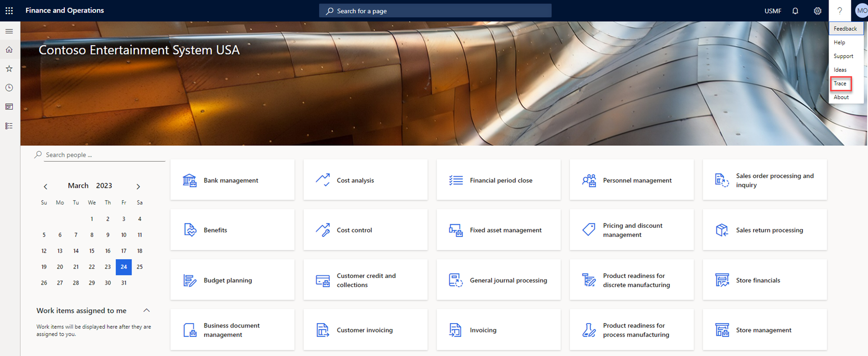
Task: Select About in the help menu
Action: (x=841, y=97)
